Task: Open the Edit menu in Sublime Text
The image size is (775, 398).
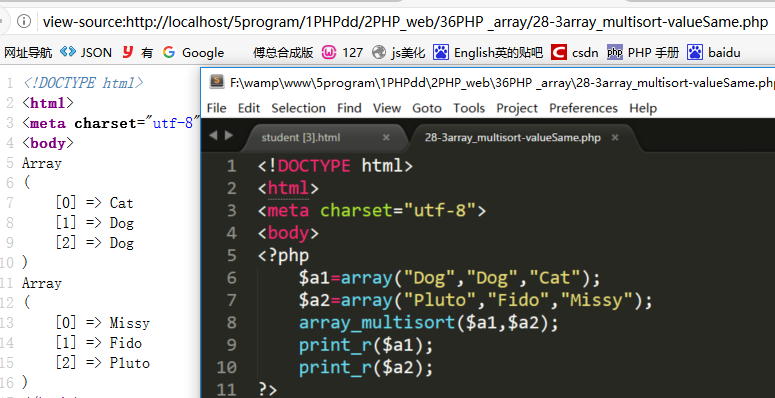Action: point(249,108)
